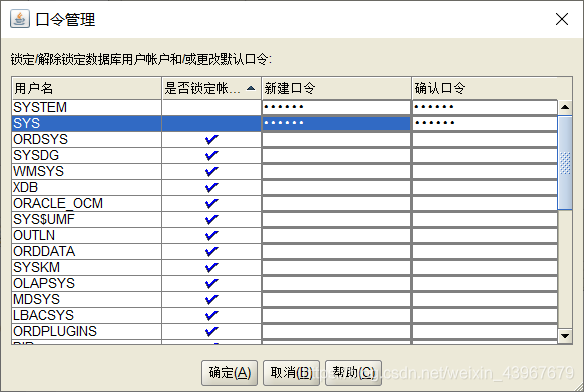Screen dimensions: 584x392
Task: Select the LBACSYS user name
Action: [x=44, y=316]
